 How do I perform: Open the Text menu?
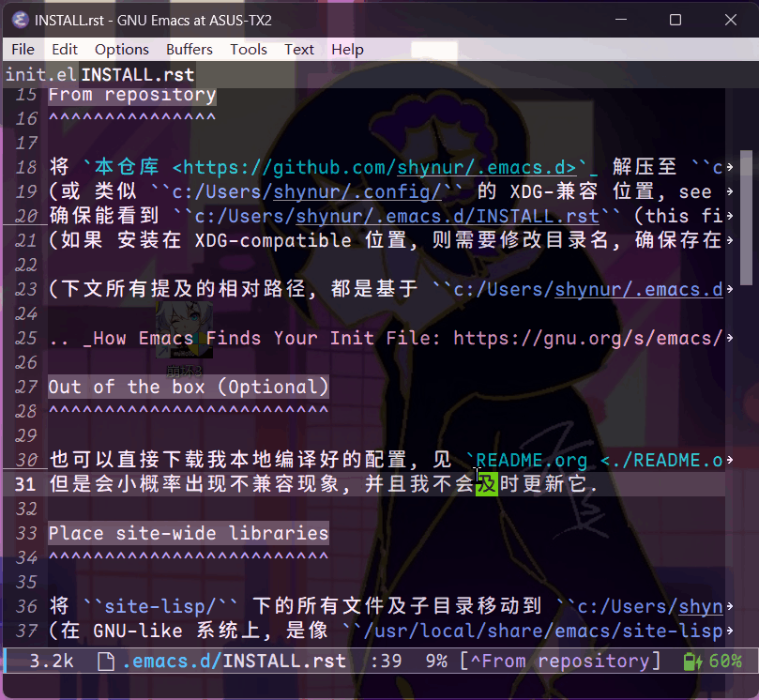pyautogui.click(x=299, y=50)
